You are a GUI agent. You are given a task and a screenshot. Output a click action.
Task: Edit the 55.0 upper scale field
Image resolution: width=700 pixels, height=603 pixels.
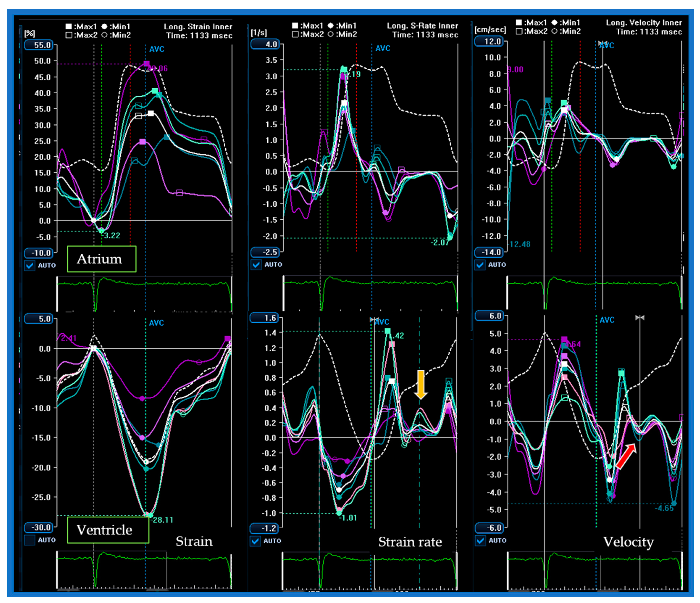(39, 45)
